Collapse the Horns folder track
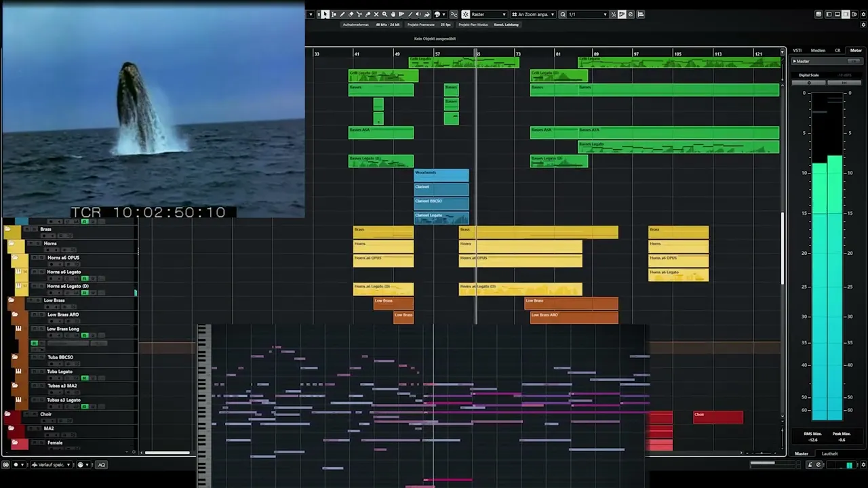 11,243
